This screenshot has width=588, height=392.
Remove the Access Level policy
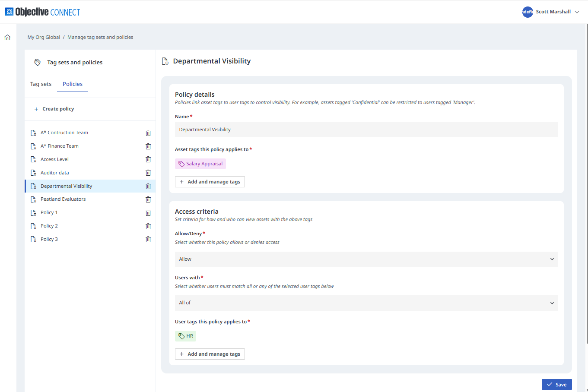[x=148, y=159]
